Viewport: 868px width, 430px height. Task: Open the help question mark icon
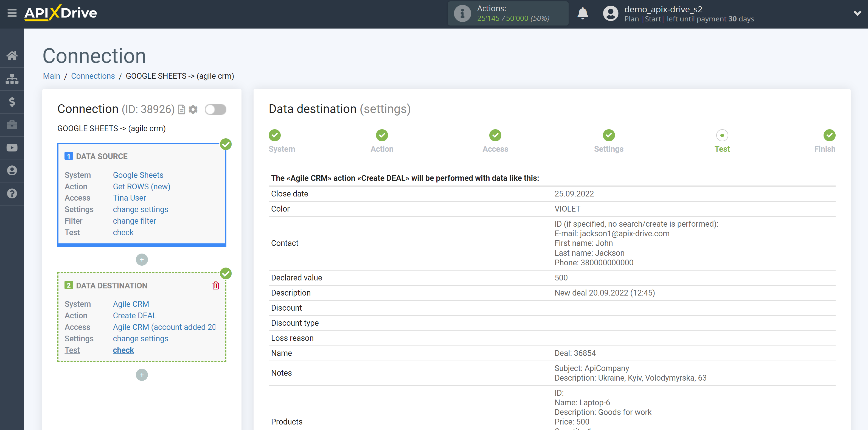[x=12, y=193]
